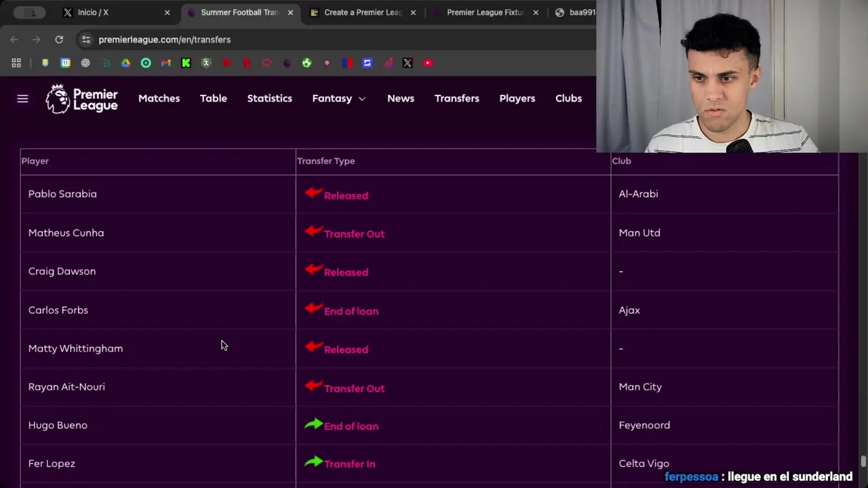Select player name Carlos Forbs
Viewport: 868px width, 488px height.
coord(58,310)
